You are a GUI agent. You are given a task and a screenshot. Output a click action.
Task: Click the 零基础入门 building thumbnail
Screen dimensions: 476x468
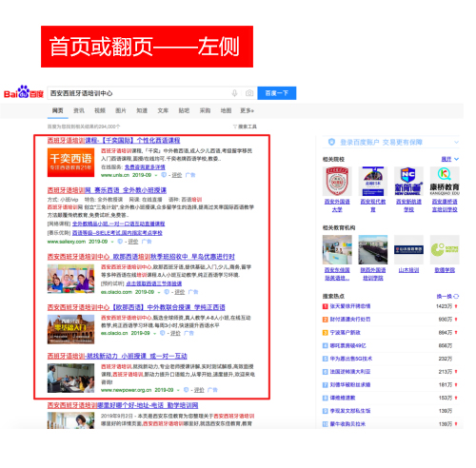[70, 329]
